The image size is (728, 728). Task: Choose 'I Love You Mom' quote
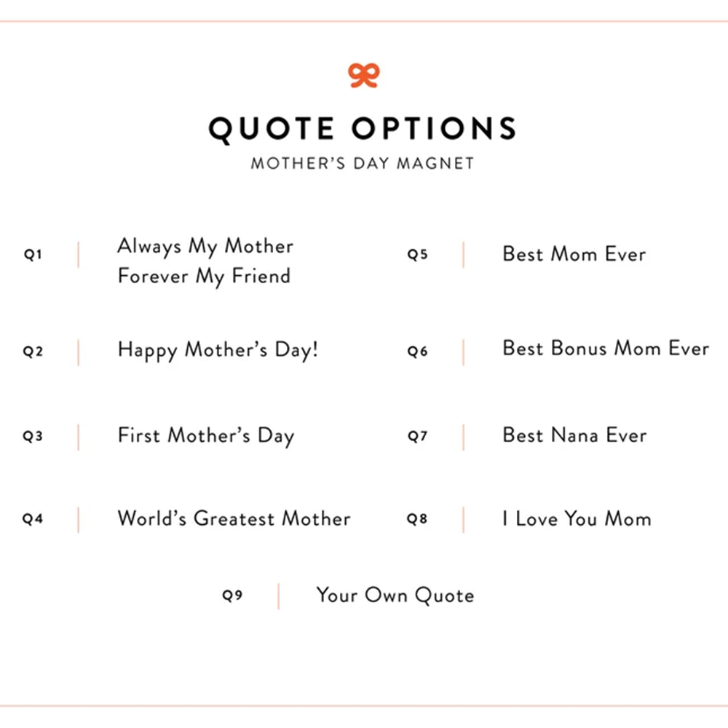click(x=577, y=518)
